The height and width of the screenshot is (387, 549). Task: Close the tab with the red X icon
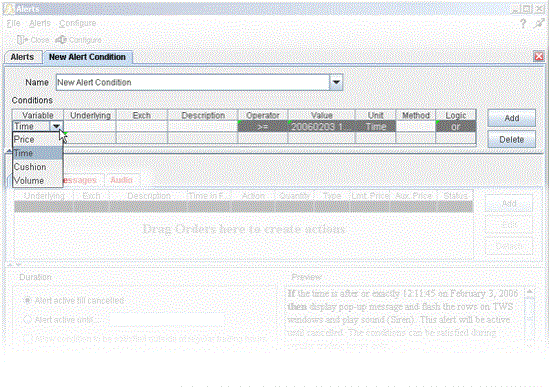coord(538,56)
